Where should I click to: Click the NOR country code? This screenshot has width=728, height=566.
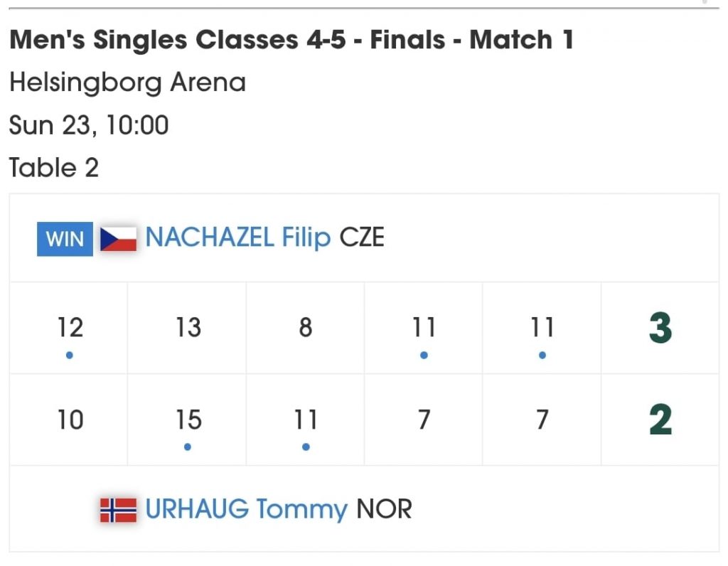click(x=384, y=509)
